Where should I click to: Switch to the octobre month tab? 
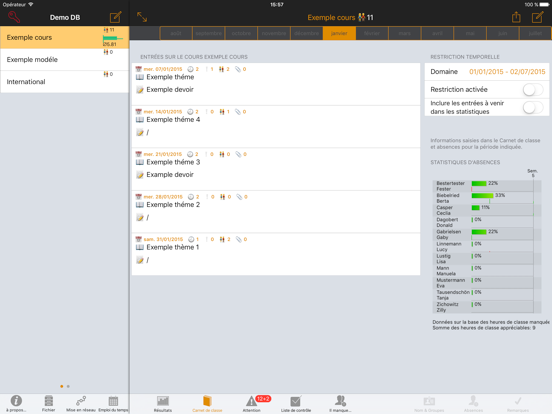241,33
